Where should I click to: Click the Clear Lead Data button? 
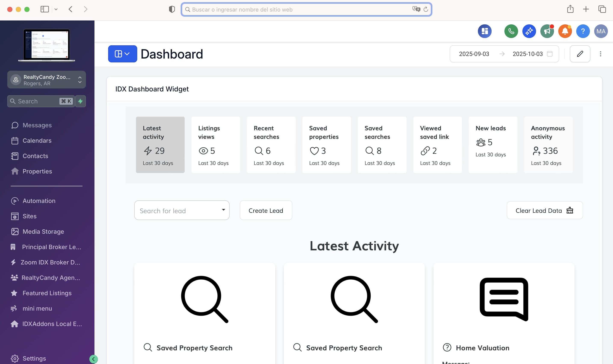pyautogui.click(x=545, y=210)
